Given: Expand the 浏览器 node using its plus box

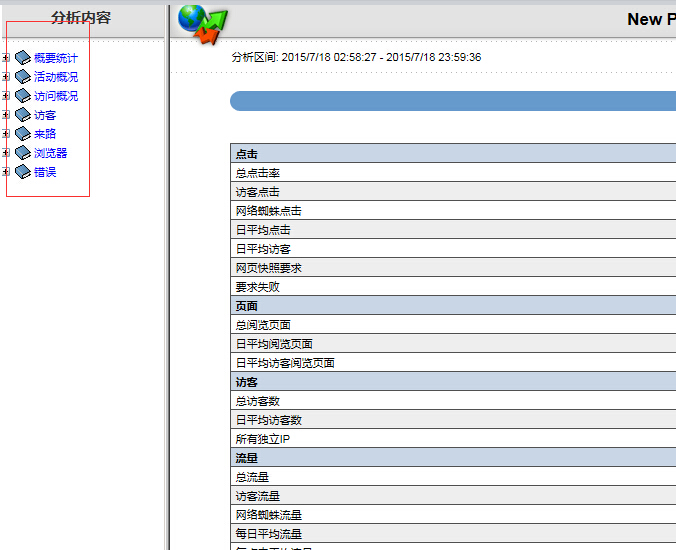Looking at the screenshot, I should point(7,153).
